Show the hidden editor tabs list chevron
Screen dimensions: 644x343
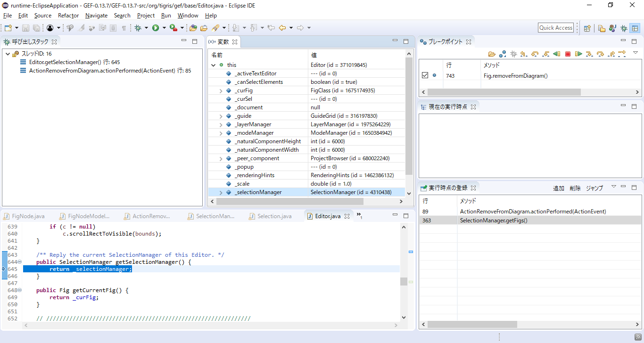pyautogui.click(x=359, y=215)
